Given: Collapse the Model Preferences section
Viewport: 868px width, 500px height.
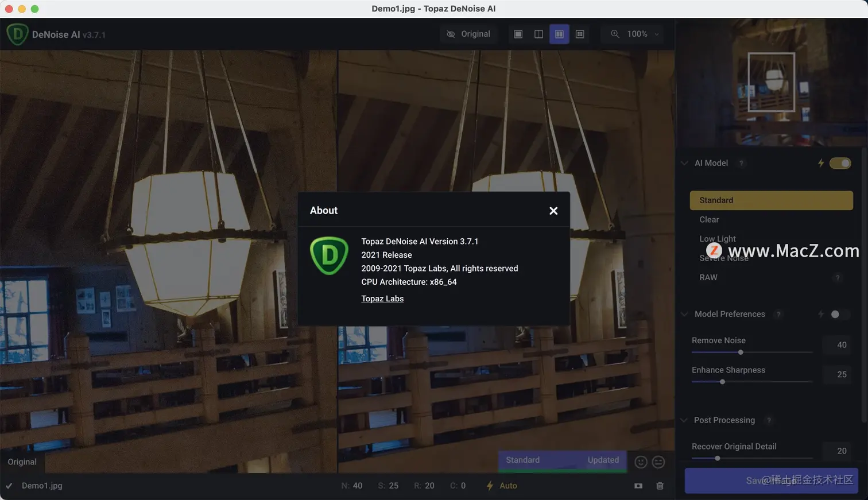Looking at the screenshot, I should [684, 314].
